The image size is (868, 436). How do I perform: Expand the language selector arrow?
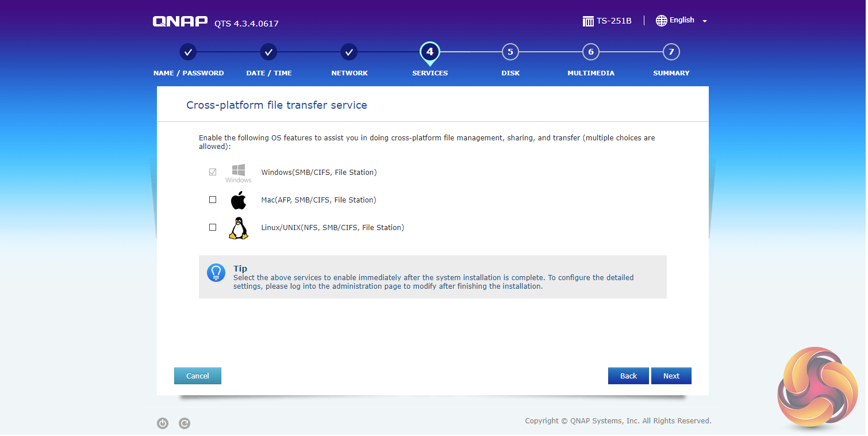tap(705, 21)
